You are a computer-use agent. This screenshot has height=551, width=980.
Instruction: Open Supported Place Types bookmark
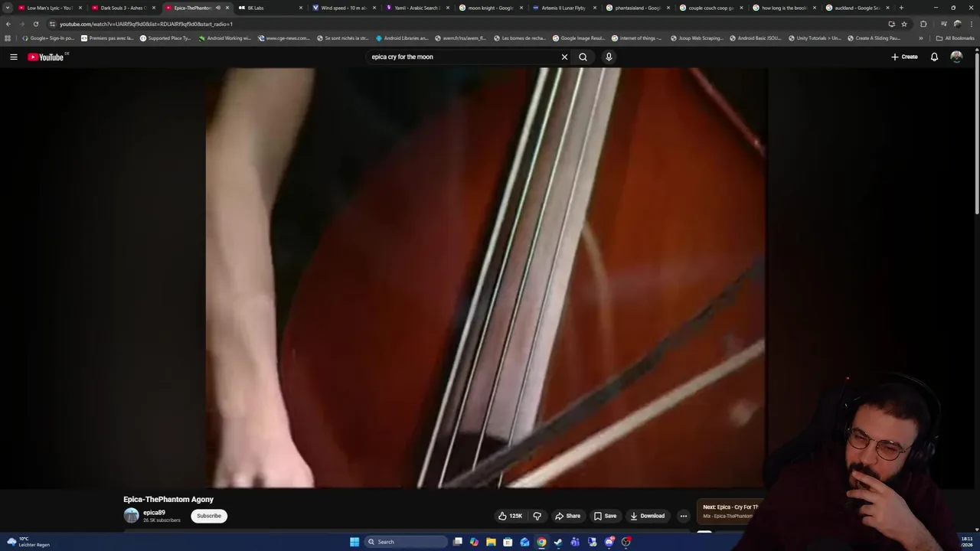tap(165, 37)
